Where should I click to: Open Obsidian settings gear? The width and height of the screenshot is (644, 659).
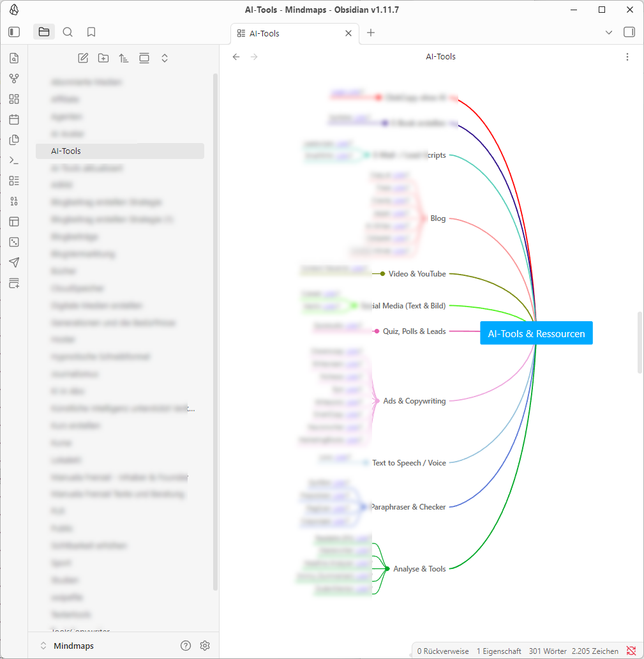coord(205,646)
